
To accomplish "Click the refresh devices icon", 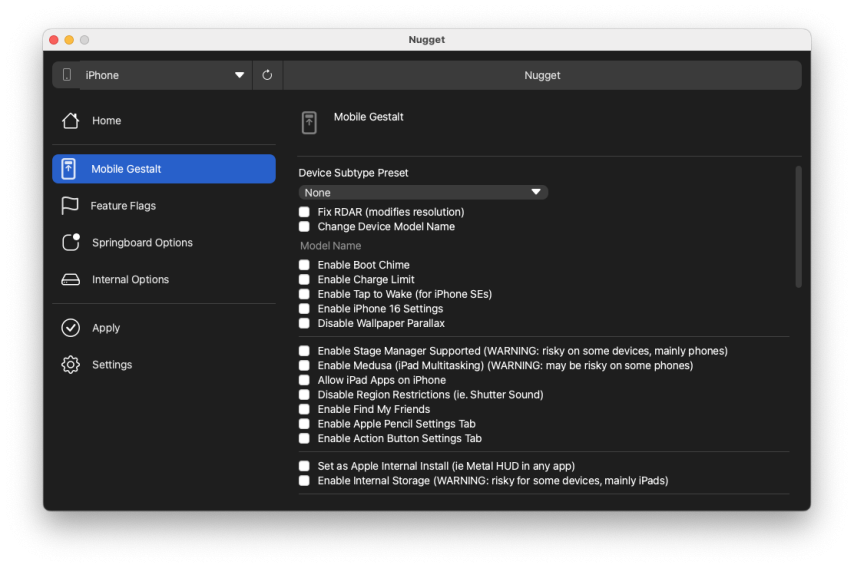I will pyautogui.click(x=267, y=75).
